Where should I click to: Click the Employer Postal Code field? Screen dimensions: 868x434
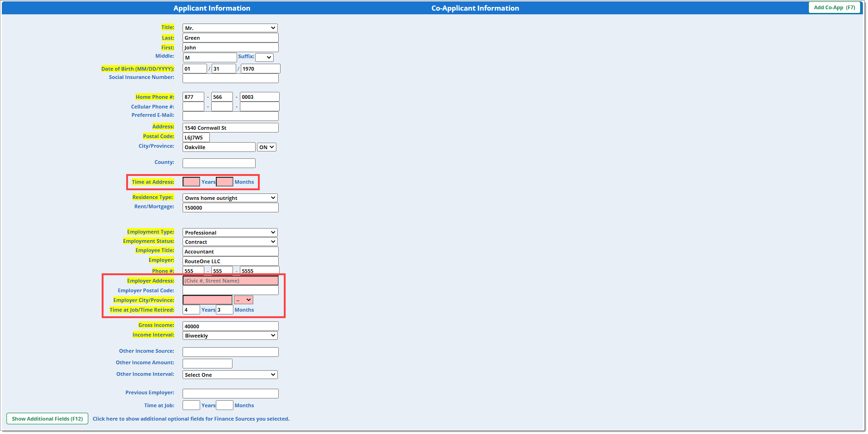[x=230, y=290]
